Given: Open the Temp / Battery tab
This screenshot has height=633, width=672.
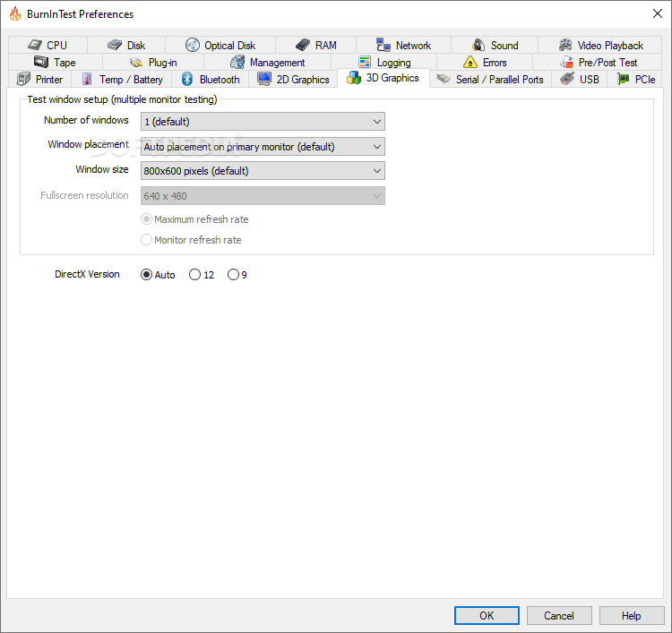Looking at the screenshot, I should (x=122, y=79).
